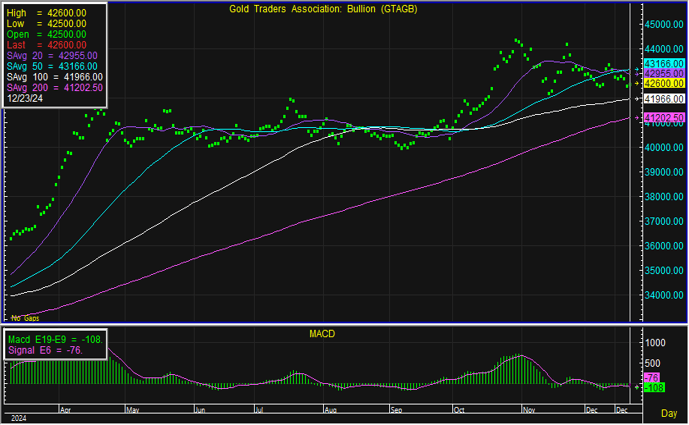Click the white 41966.00 price tag

661,99
